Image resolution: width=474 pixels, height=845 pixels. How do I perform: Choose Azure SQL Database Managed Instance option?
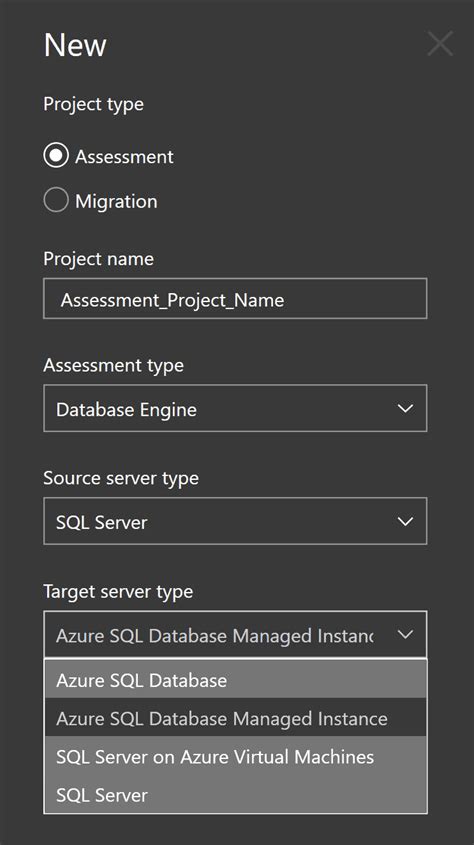(235, 718)
